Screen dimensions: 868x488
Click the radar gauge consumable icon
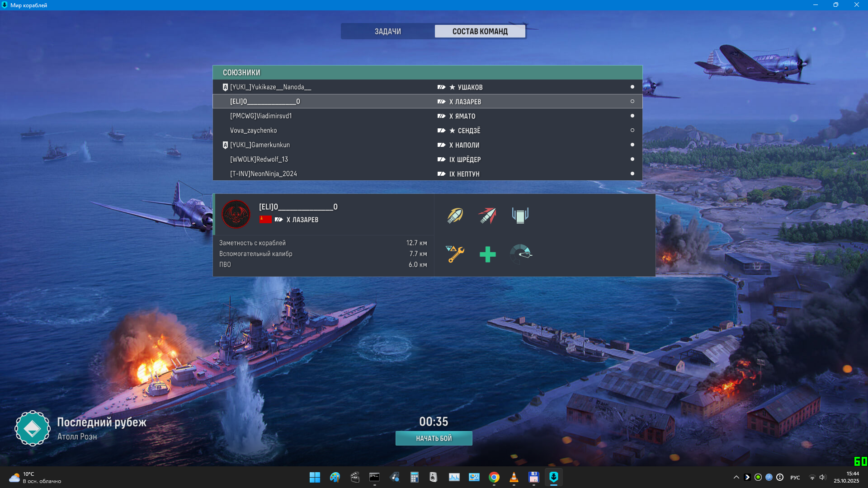tap(521, 254)
